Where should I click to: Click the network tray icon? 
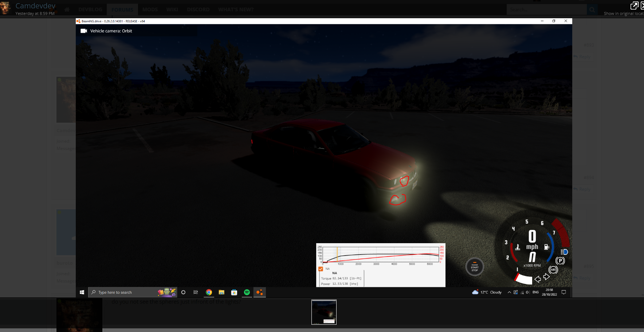[x=522, y=292]
